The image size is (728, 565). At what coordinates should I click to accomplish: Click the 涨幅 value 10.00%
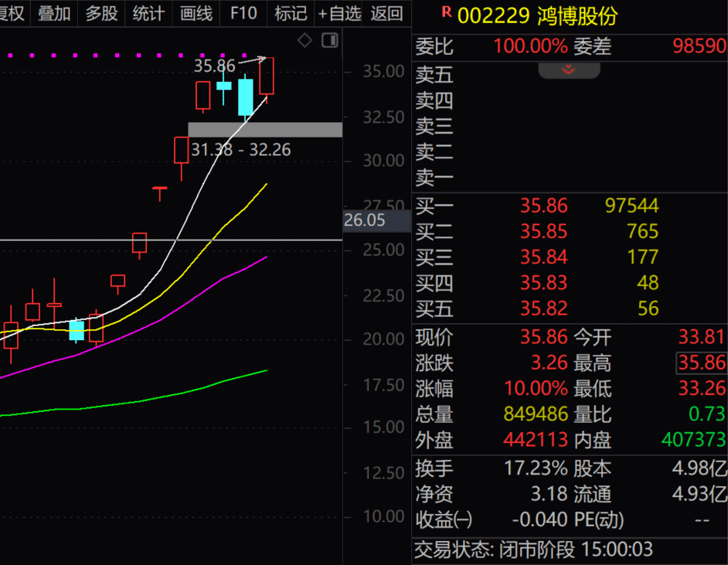[x=536, y=388]
